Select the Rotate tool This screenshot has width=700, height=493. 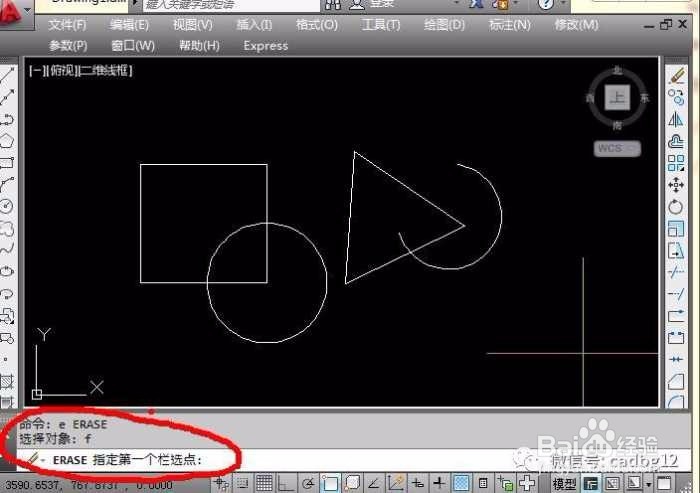click(x=676, y=207)
